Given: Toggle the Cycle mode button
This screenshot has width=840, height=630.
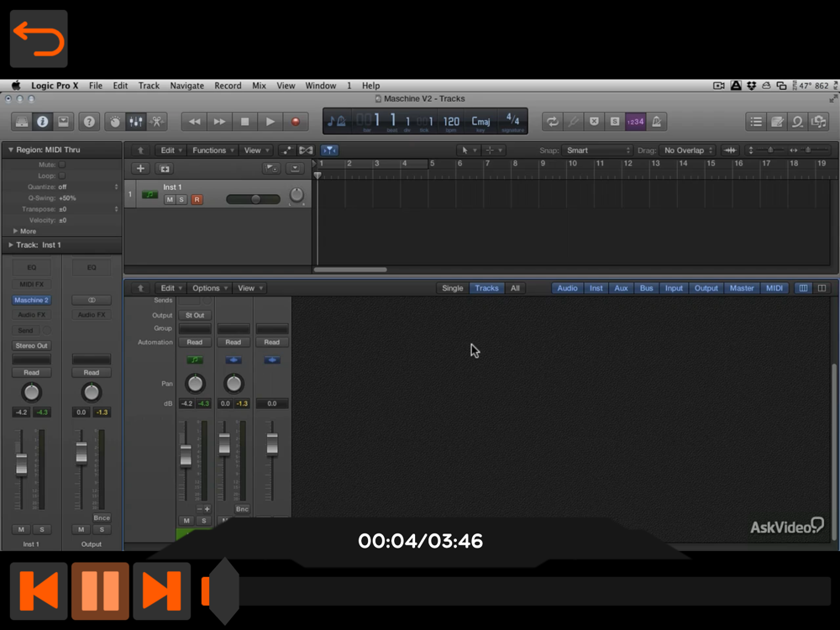Looking at the screenshot, I should pyautogui.click(x=553, y=122).
